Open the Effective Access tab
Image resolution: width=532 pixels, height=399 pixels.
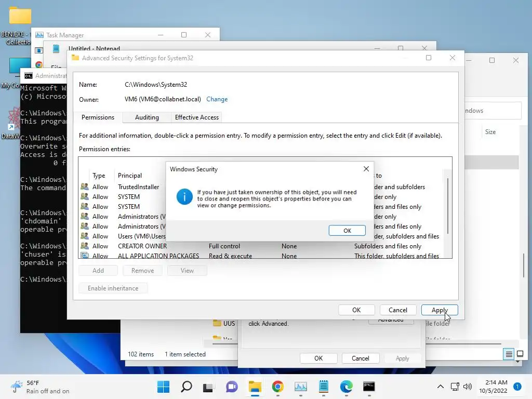tap(197, 117)
